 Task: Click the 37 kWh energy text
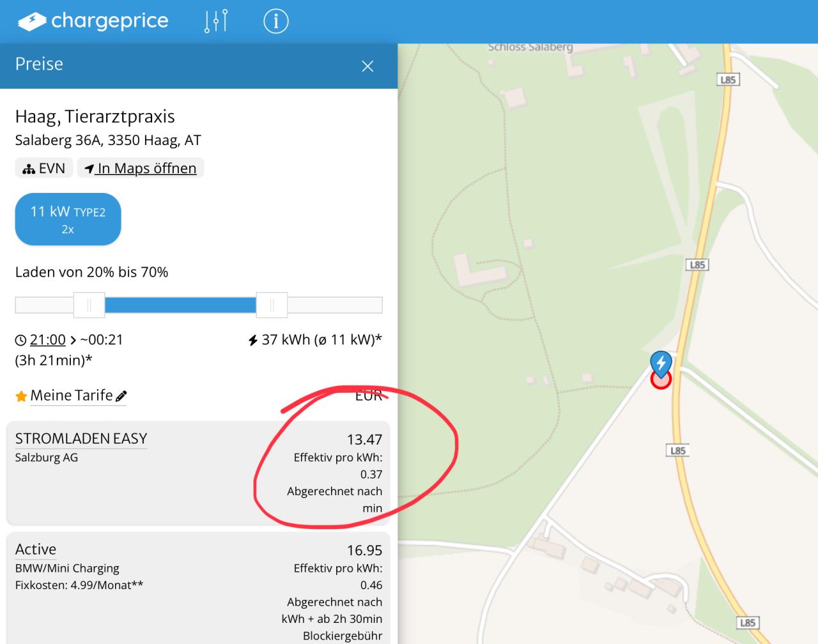[x=315, y=339]
